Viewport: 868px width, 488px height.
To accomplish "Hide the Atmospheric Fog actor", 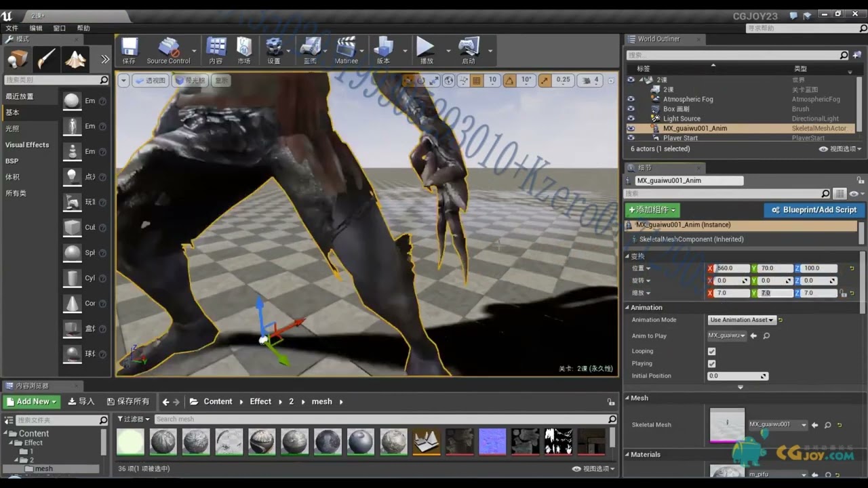I will (631, 99).
